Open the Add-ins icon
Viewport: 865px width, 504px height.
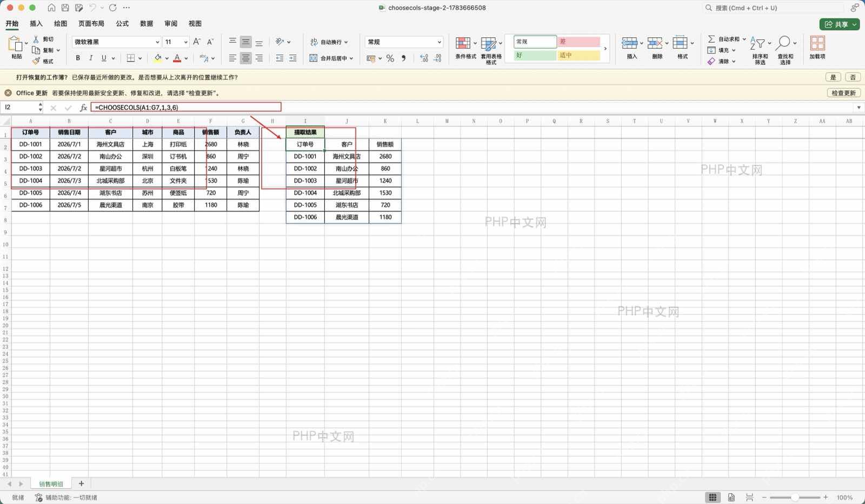pos(817,48)
